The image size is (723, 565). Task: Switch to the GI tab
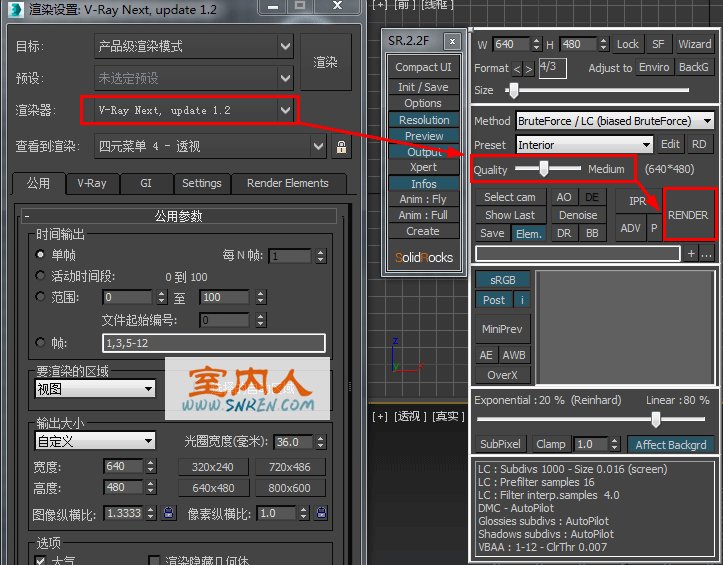146,184
